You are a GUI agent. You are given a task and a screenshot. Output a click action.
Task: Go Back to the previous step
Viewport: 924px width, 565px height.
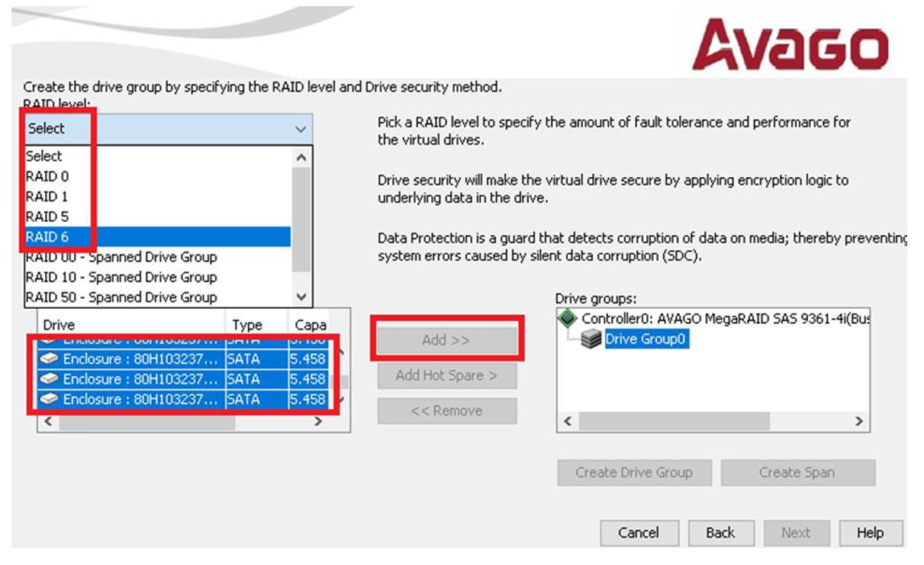pyautogui.click(x=720, y=533)
